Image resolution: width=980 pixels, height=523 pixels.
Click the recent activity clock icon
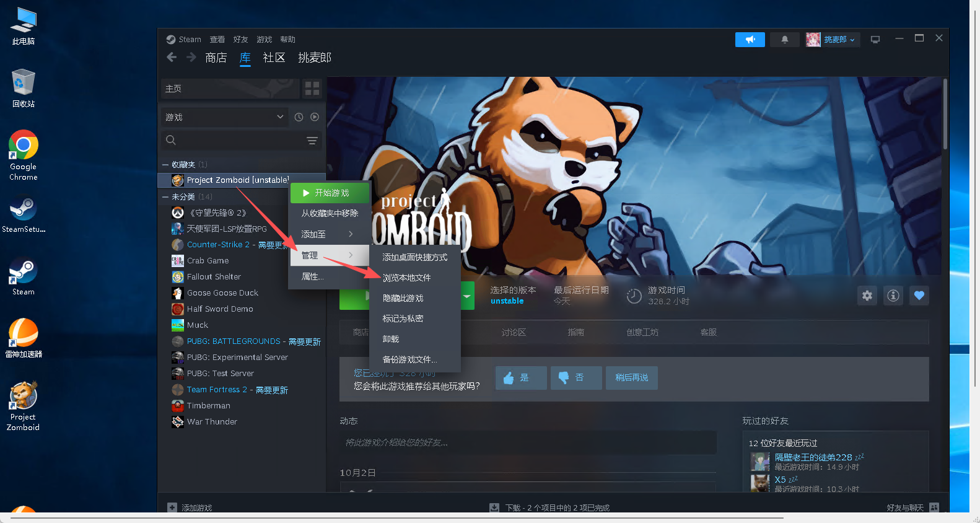tap(299, 117)
